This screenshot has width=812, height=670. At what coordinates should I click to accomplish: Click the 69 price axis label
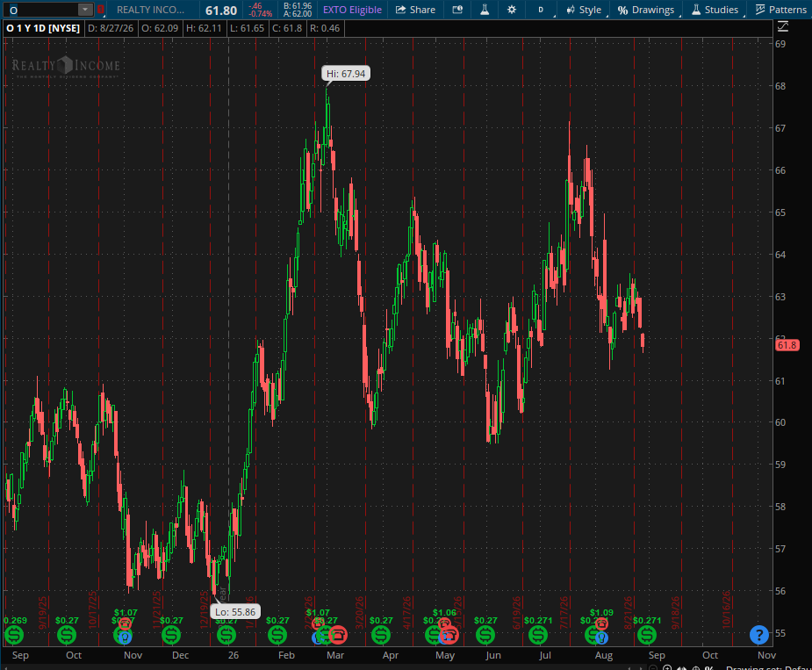point(780,44)
